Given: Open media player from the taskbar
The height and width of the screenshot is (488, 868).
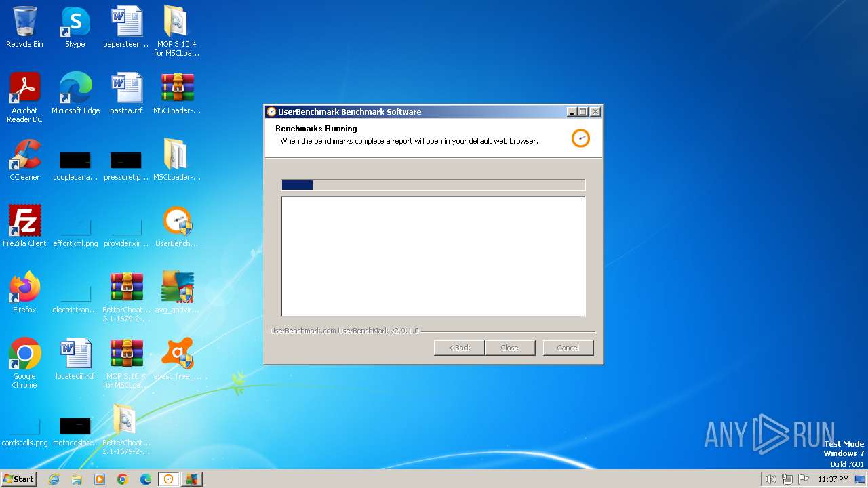Looking at the screenshot, I should 100,479.
